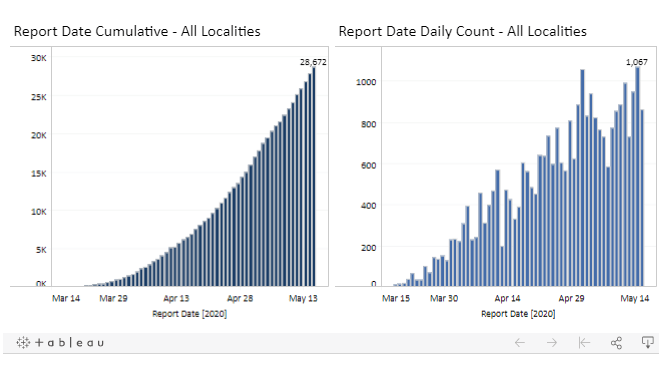668x381 pixels.
Task: Click the Mar 30 date axis label
Action: pos(444,298)
